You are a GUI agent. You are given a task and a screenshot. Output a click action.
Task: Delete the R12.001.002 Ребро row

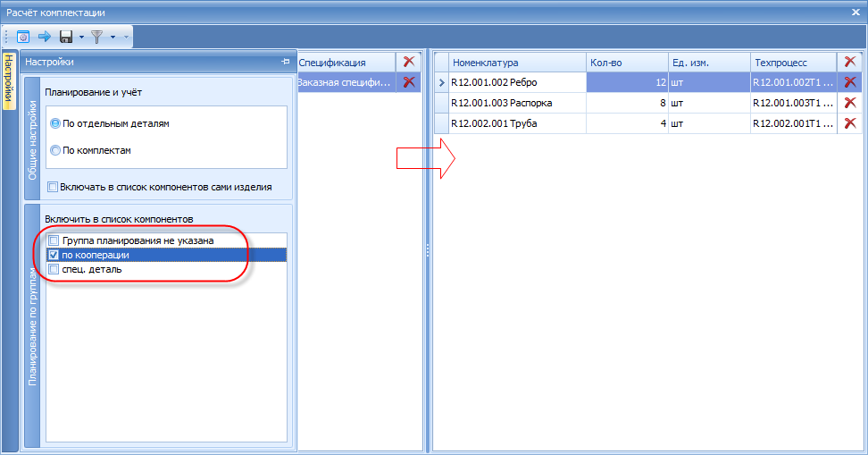click(x=850, y=82)
